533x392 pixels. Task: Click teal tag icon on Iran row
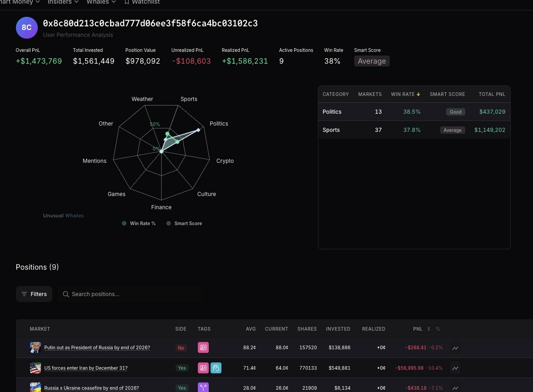[216, 368]
